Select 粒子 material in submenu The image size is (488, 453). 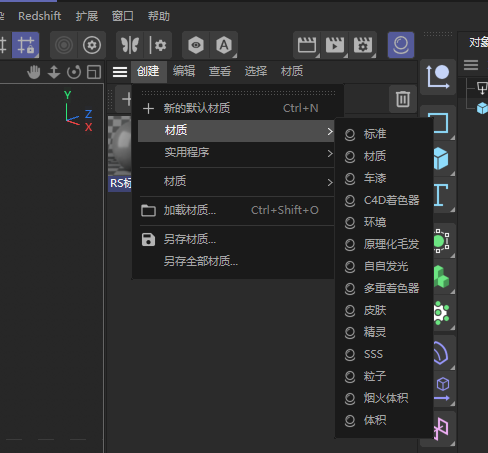tap(384, 376)
